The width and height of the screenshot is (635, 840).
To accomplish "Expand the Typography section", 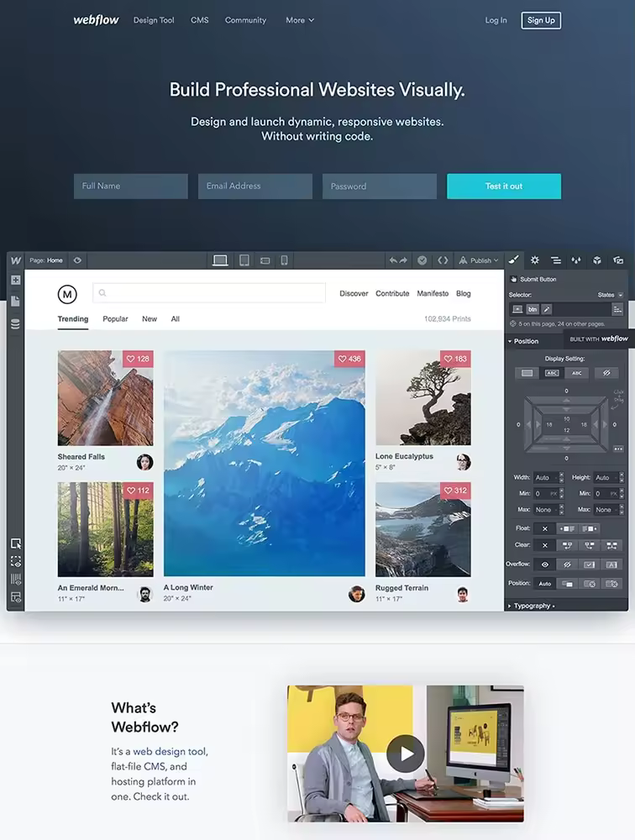I will point(531,606).
